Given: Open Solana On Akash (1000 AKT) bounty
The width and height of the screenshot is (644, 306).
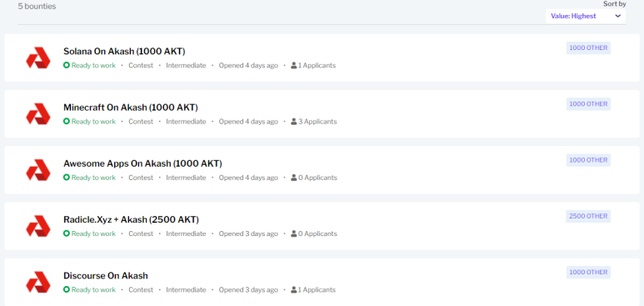Looking at the screenshot, I should click(124, 52).
